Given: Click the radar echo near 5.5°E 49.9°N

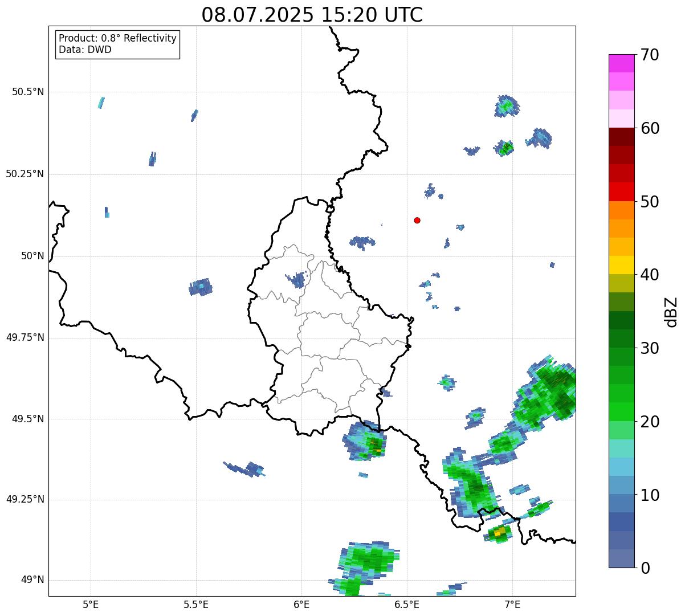Looking at the screenshot, I should click(x=201, y=287).
